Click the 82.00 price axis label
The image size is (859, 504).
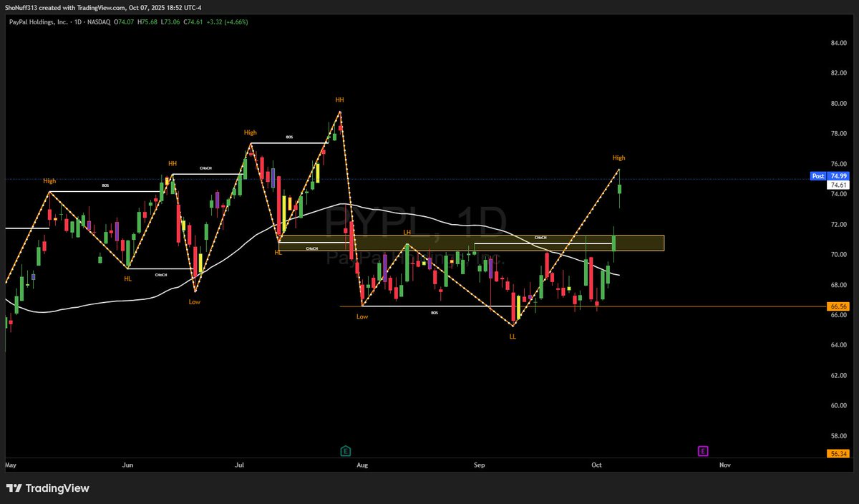coord(839,73)
